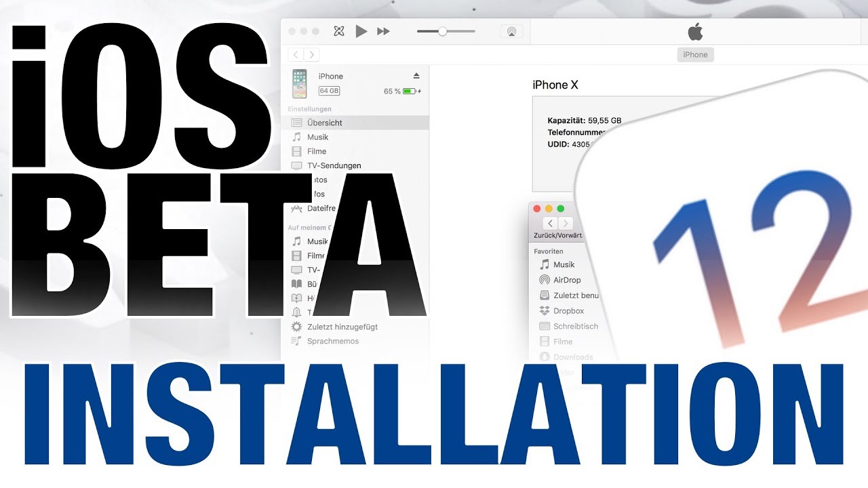Click the 64 GB capacity badge
The height and width of the screenshot is (488, 868).
coord(330,91)
